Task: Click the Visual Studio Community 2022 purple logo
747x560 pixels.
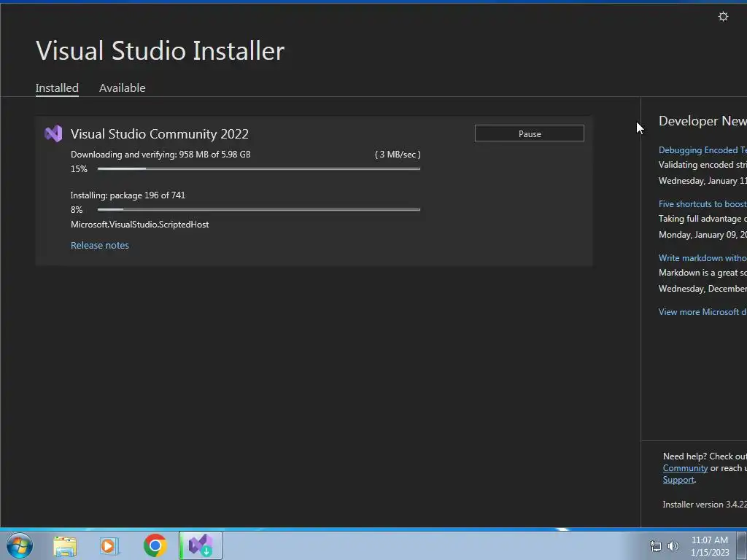Action: tap(53, 134)
